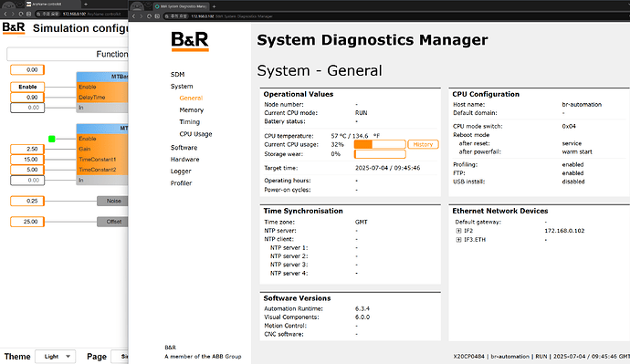The image size is (630, 364).
Task: Expand the IF3.ETH network device entry
Action: click(458, 240)
